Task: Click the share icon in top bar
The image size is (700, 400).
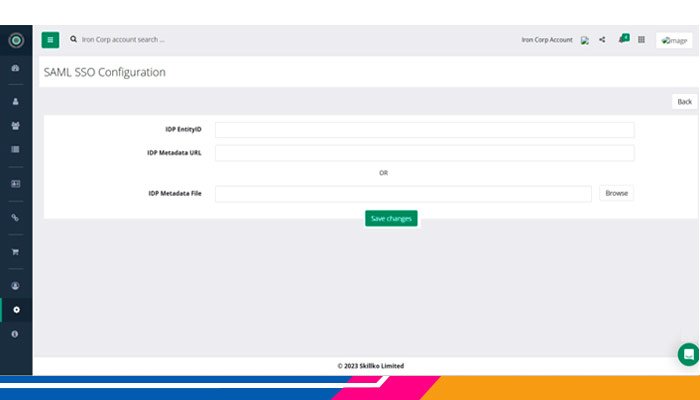Action: 602,39
